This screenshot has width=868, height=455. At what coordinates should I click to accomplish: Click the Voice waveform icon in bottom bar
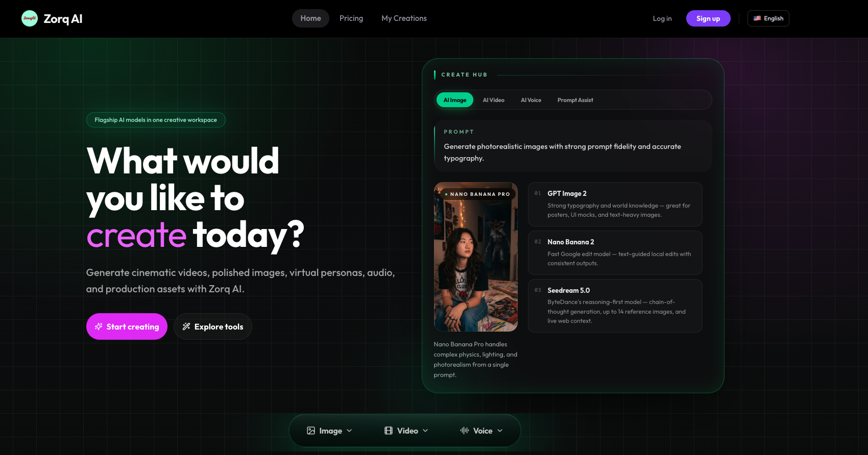465,431
